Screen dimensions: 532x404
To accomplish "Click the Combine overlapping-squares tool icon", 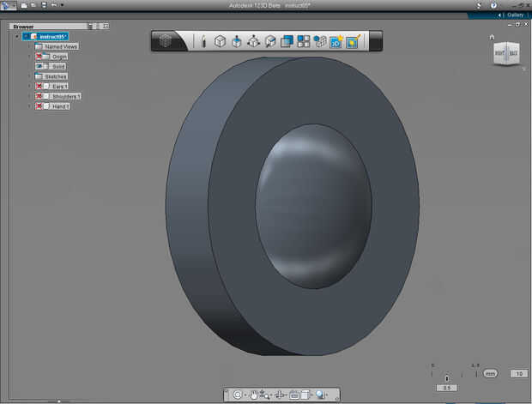I will [x=287, y=40].
